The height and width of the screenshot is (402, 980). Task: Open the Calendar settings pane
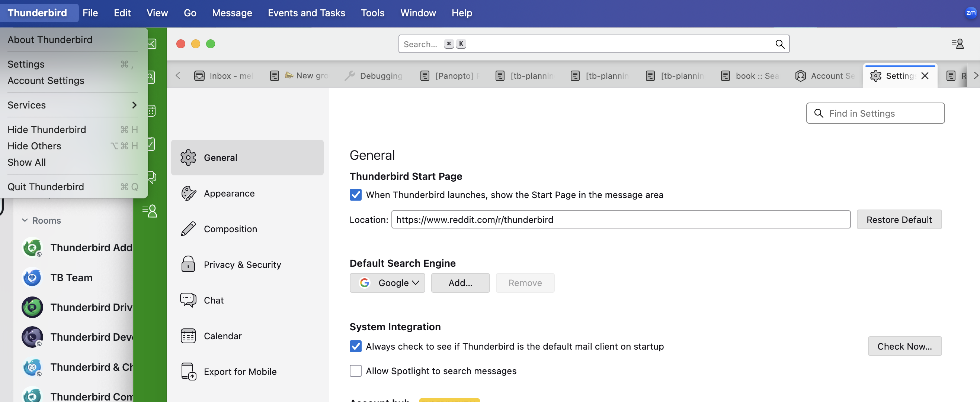(222, 336)
